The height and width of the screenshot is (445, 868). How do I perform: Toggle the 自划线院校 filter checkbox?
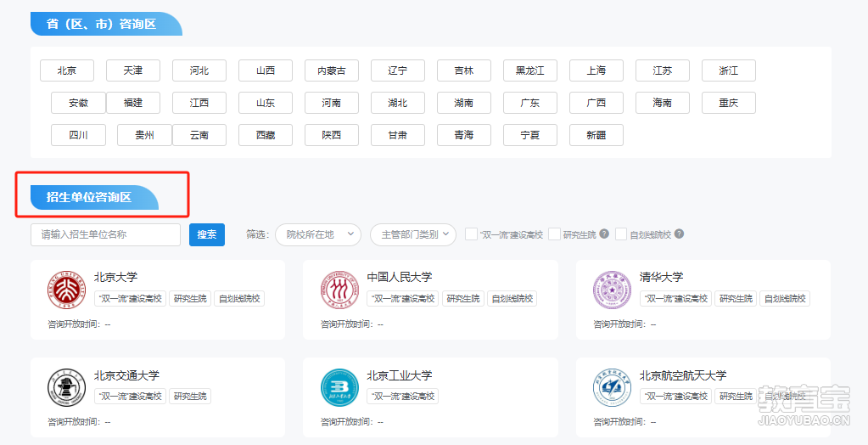coord(621,234)
